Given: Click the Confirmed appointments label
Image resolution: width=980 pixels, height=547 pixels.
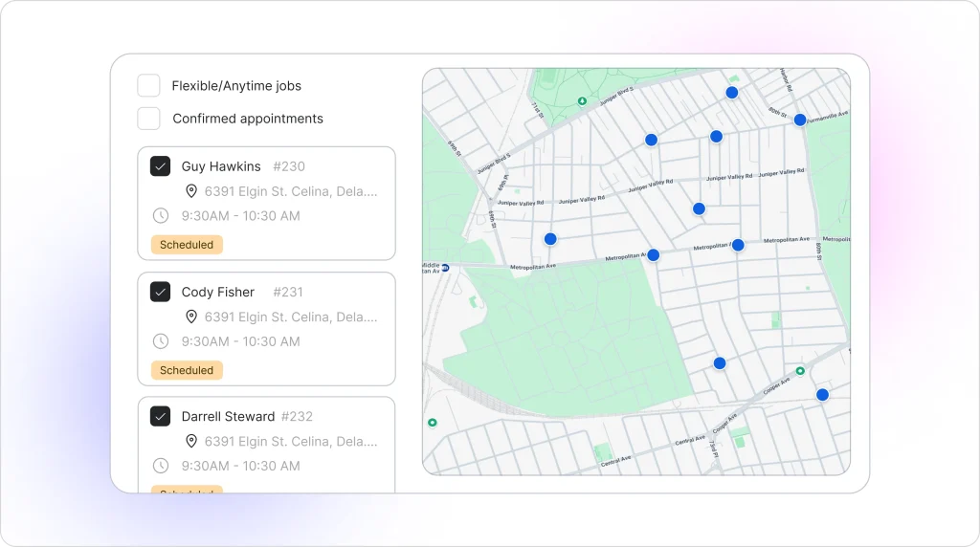Looking at the screenshot, I should coord(248,119).
